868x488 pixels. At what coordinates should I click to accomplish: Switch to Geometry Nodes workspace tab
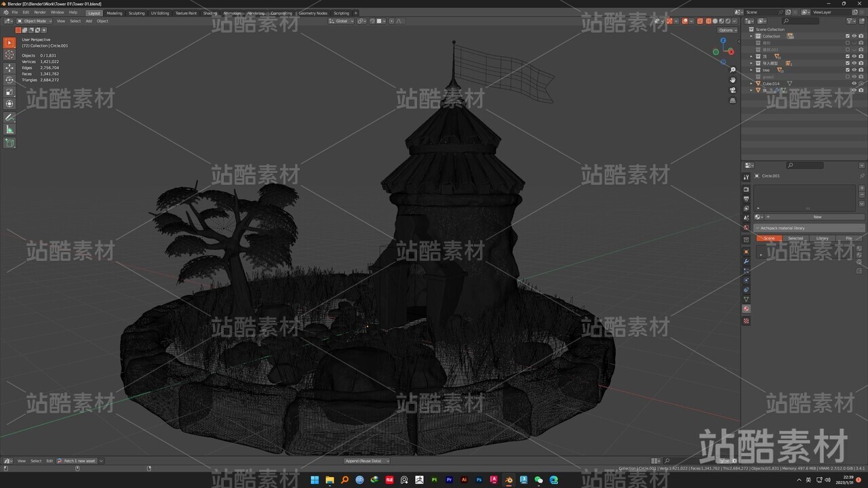313,13
